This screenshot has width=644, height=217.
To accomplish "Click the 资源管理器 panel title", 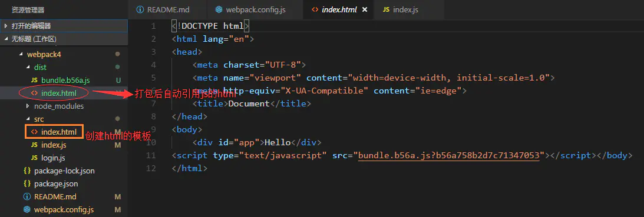I will click(28, 9).
